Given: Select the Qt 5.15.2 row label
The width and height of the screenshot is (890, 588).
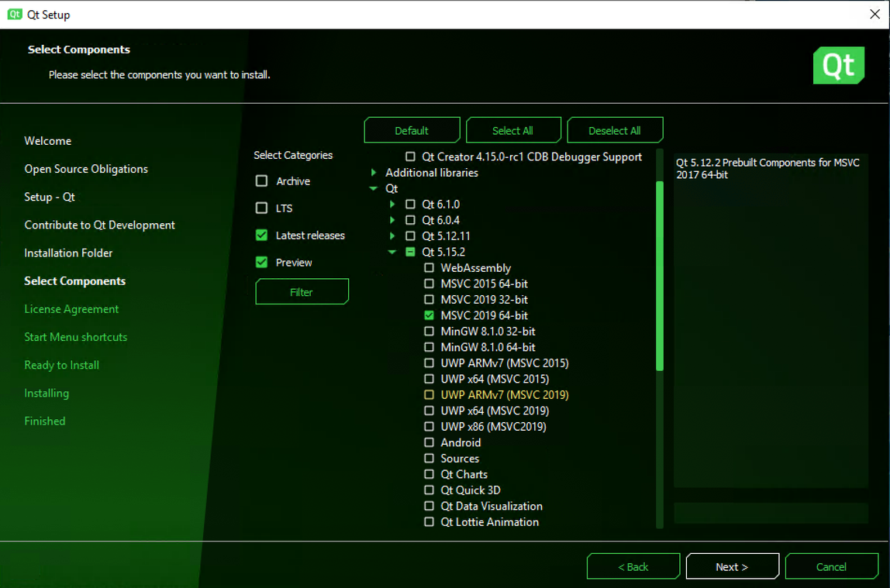Looking at the screenshot, I should [443, 252].
